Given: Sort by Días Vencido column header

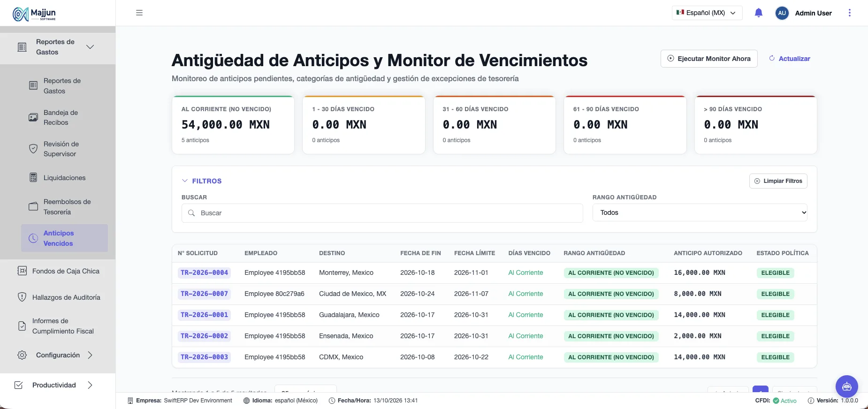Looking at the screenshot, I should 529,253.
